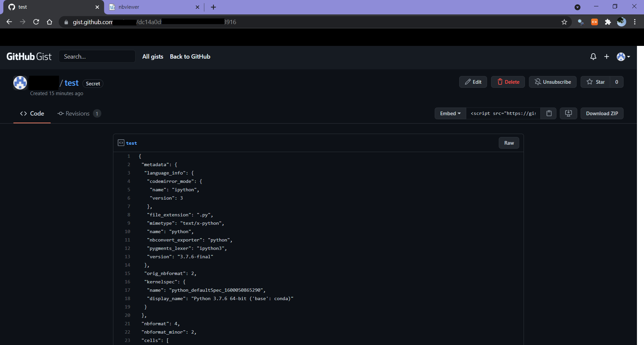Delete this gist
The image size is (644, 345).
pyautogui.click(x=508, y=82)
